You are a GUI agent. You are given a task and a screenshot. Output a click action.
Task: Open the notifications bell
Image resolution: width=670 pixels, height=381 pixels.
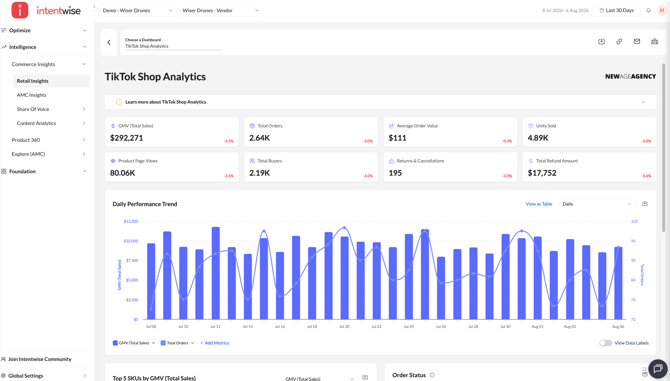tap(648, 10)
